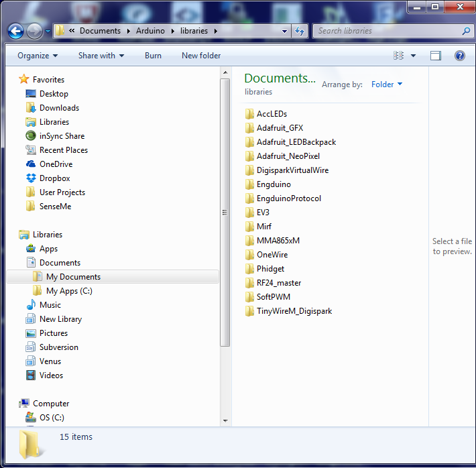The width and height of the screenshot is (476, 468).
Task: Expand the arrow after Documents breadcrumb
Action: 129,31
